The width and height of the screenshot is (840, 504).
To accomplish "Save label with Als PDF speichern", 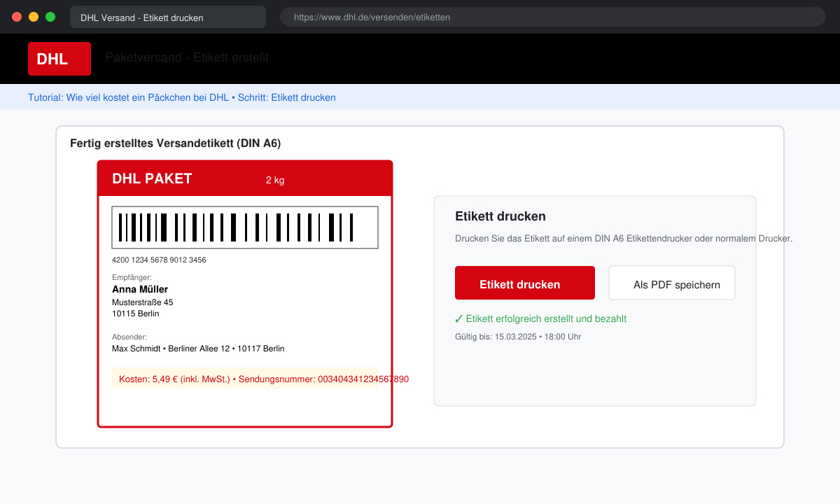I will [x=672, y=283].
